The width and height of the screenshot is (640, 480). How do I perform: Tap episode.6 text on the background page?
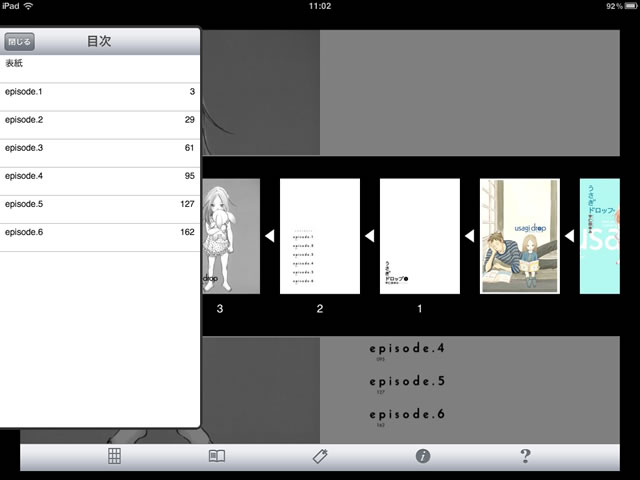407,414
